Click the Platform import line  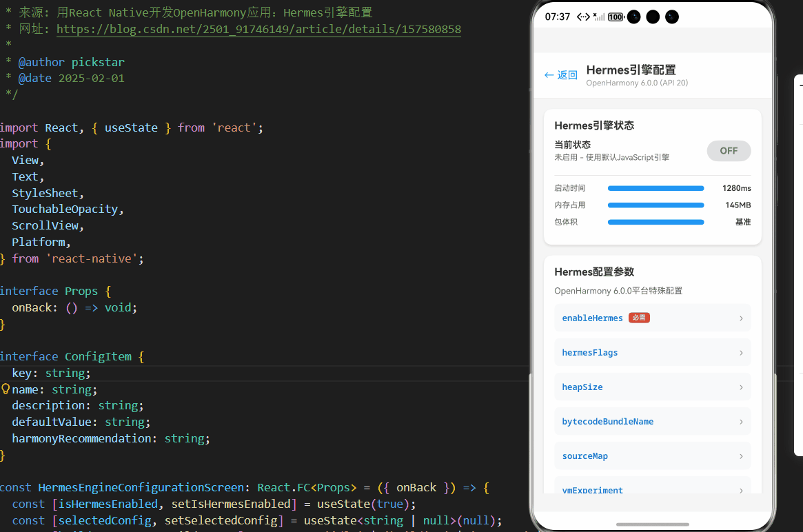pos(41,242)
